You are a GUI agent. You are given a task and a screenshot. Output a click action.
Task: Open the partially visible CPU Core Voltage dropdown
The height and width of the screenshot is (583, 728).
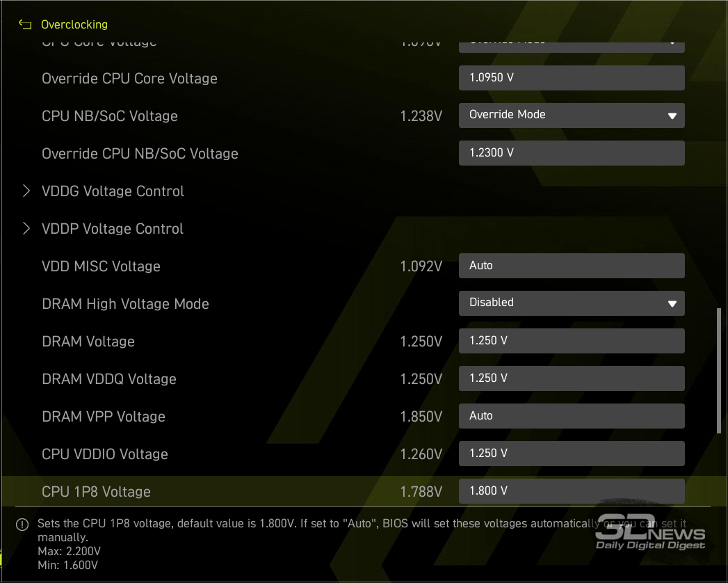pyautogui.click(x=571, y=45)
